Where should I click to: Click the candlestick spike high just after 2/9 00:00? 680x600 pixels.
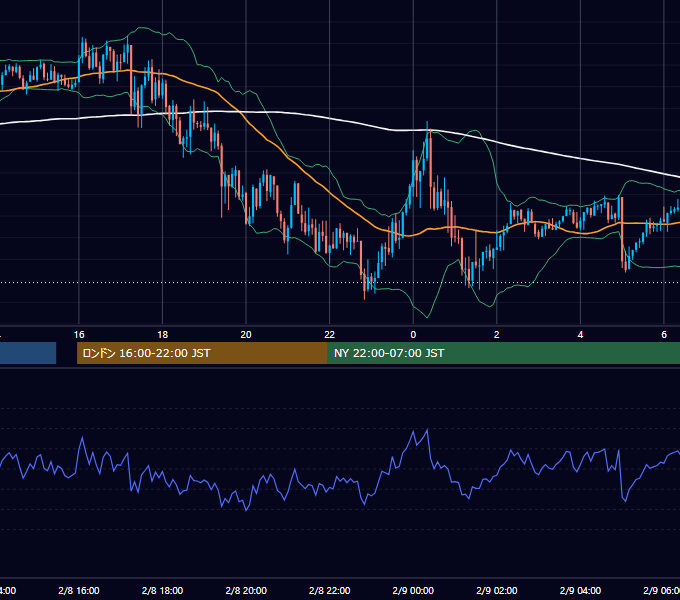(427, 124)
